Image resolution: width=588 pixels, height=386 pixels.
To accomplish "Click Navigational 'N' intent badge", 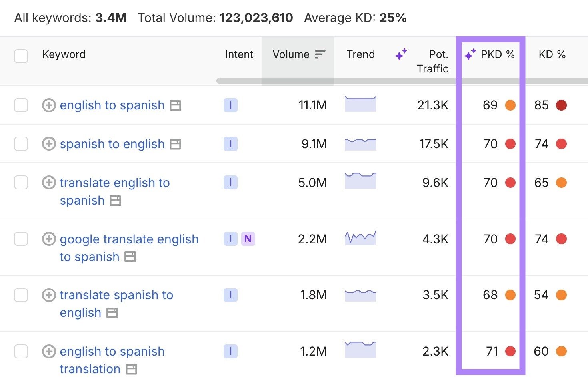I will 248,239.
